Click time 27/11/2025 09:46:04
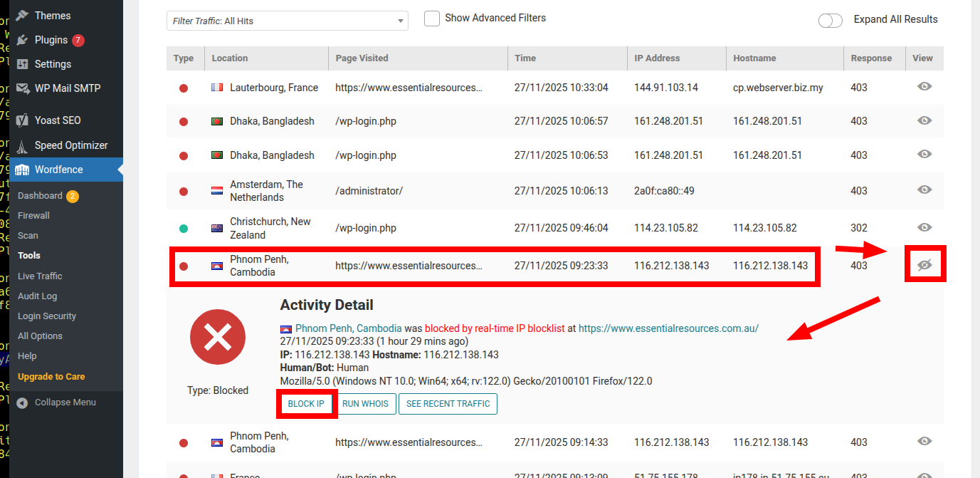Viewport: 980px width, 478px height. point(562,228)
